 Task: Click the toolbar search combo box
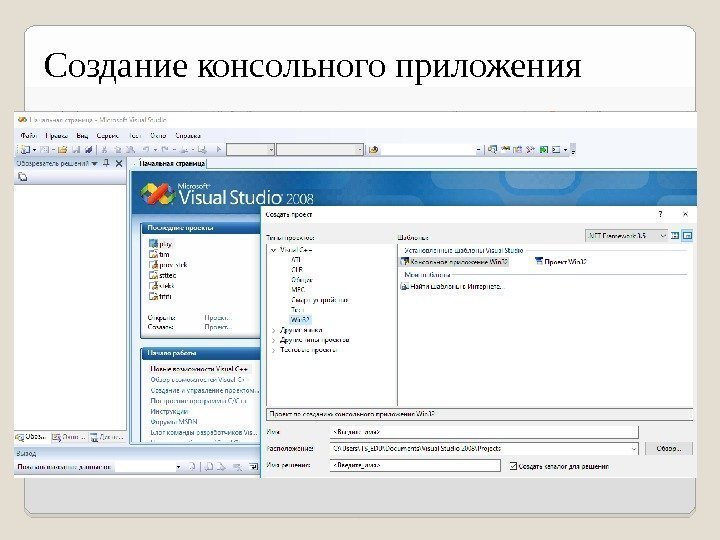click(x=431, y=150)
